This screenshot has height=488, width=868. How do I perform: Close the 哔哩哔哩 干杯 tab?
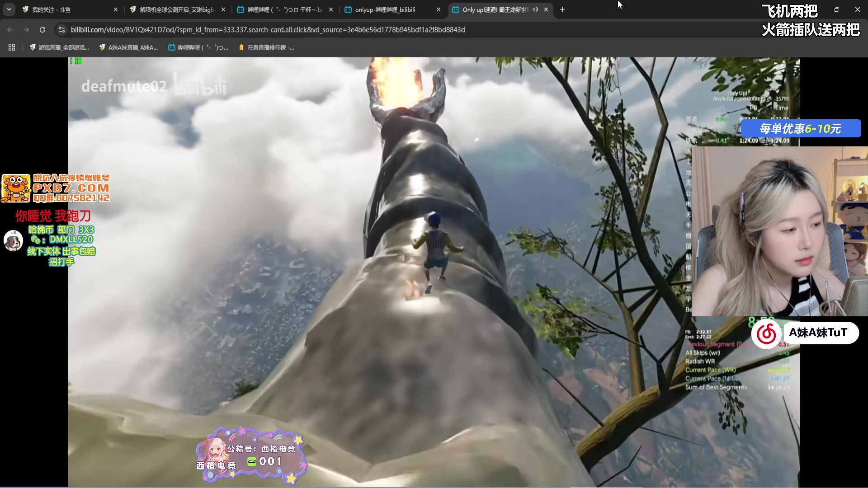coord(331,9)
